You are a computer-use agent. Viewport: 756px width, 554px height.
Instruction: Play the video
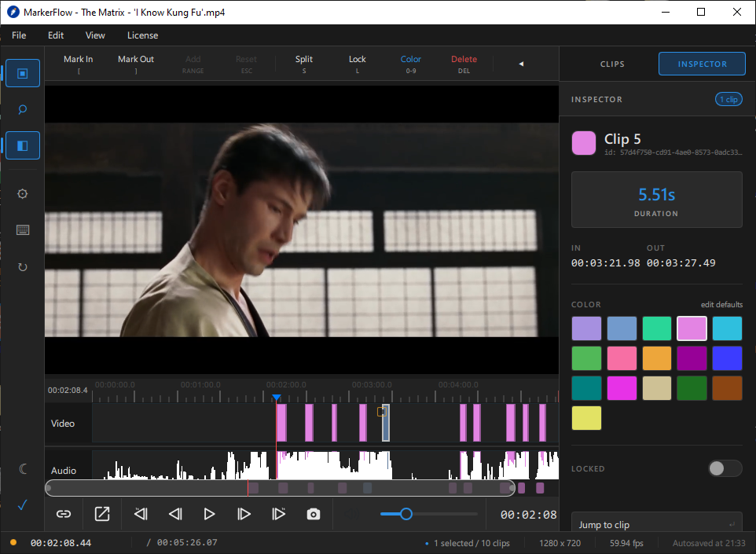(209, 514)
